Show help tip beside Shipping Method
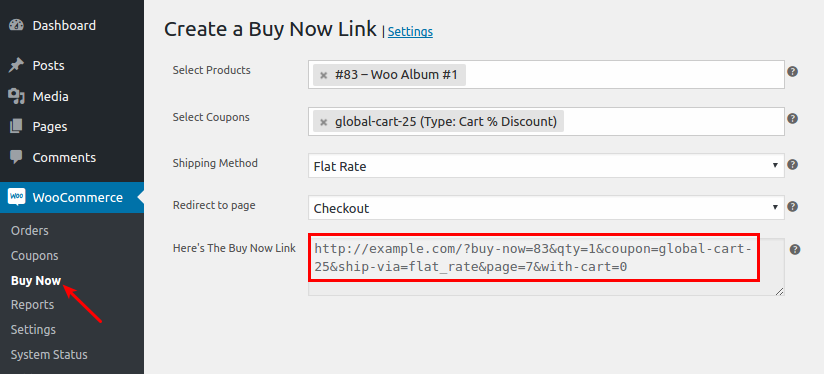Image resolution: width=824 pixels, height=374 pixels. pos(792,165)
